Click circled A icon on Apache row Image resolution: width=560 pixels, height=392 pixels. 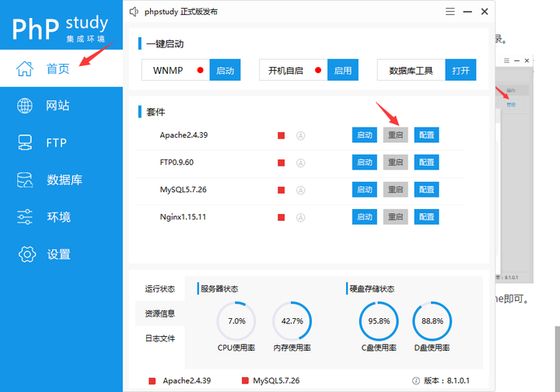pyautogui.click(x=301, y=135)
